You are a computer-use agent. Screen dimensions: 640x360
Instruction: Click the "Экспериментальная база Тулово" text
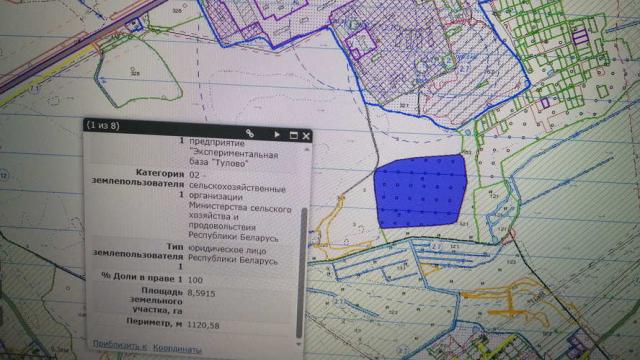(233, 159)
